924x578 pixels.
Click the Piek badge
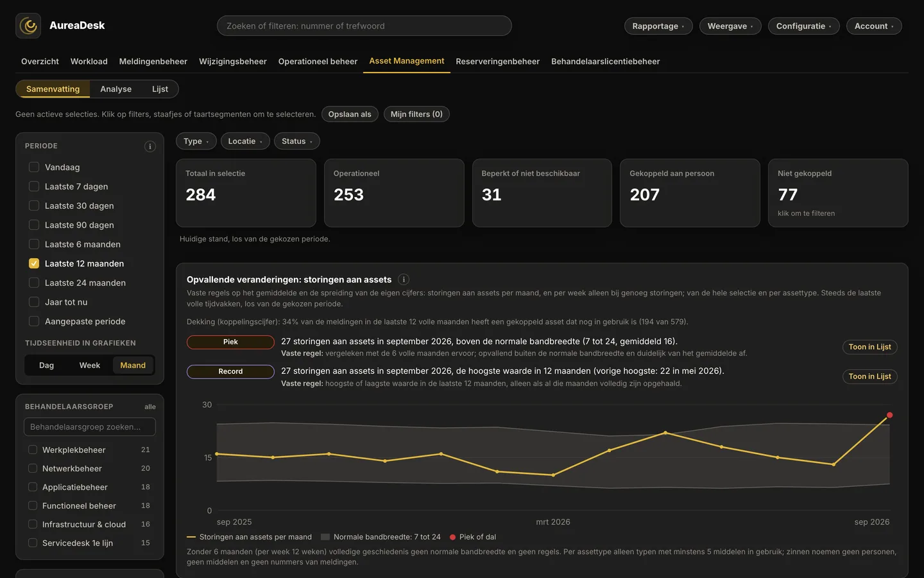(x=230, y=342)
